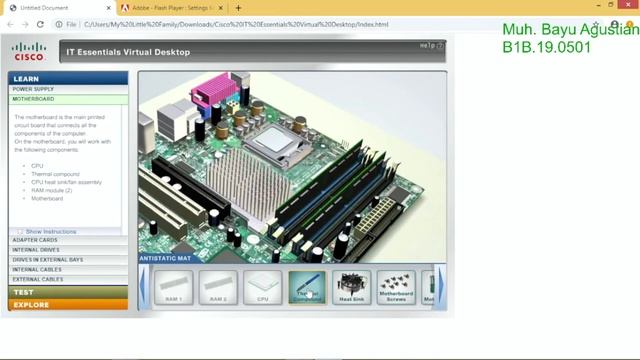Switch to the EXPLORE mode tab
Viewport: 640px width, 360px height.
tap(68, 305)
